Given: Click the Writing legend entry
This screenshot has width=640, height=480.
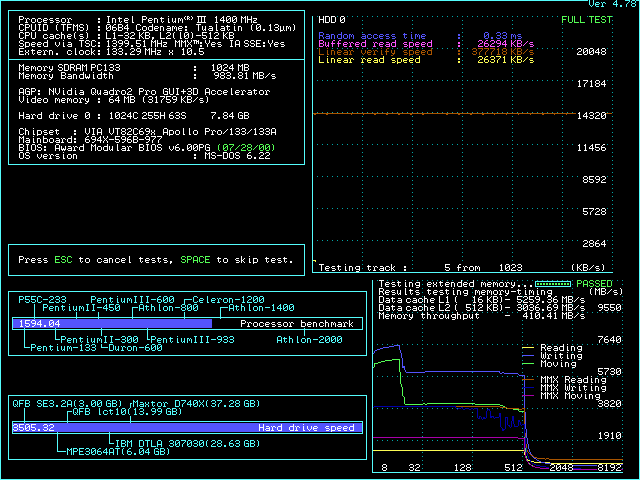Looking at the screenshot, I should [x=560, y=356].
